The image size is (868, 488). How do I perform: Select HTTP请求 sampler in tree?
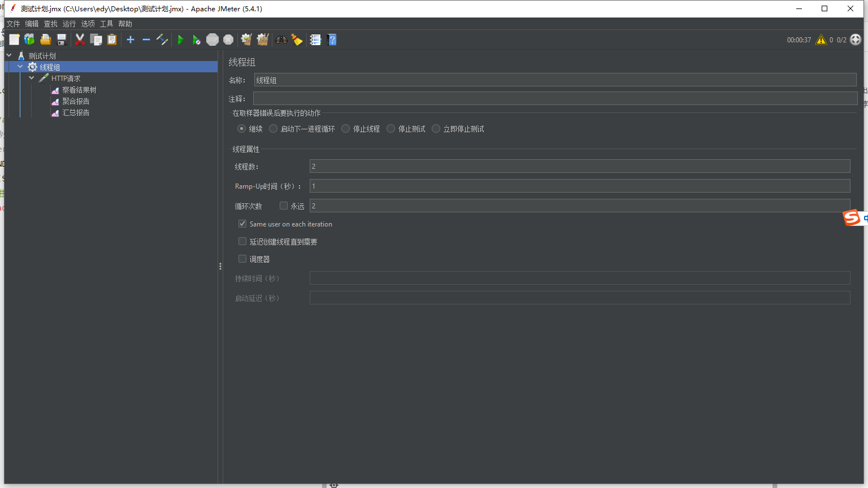(66, 79)
